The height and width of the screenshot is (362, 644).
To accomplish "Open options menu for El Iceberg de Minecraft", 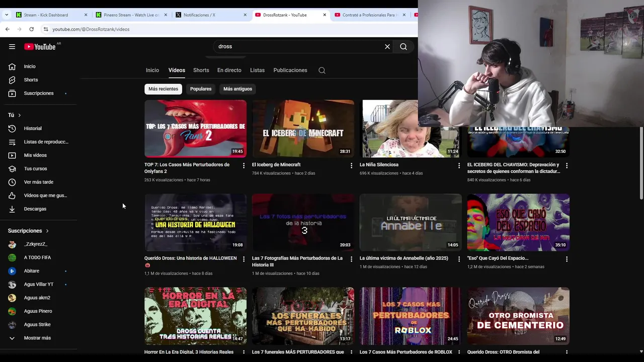I will 351,165.
